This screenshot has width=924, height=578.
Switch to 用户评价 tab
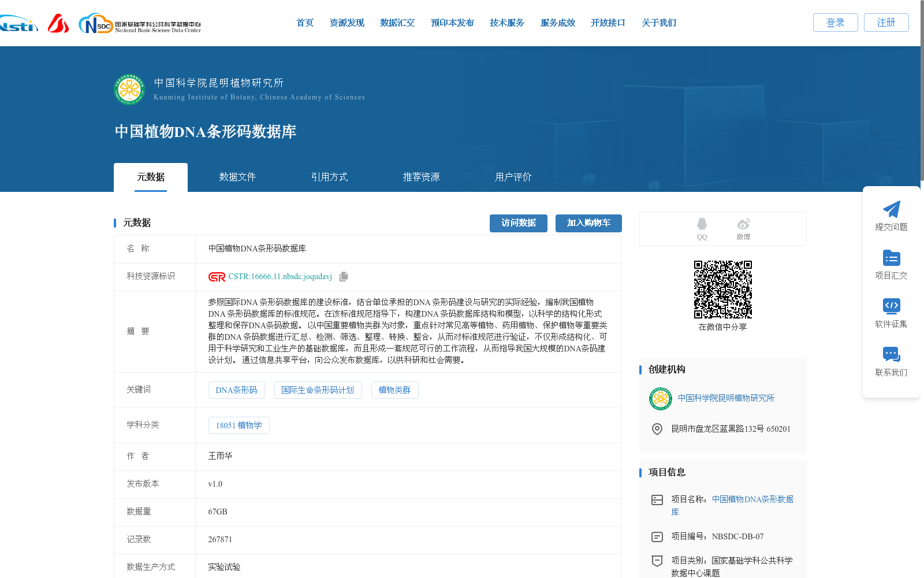tap(513, 177)
